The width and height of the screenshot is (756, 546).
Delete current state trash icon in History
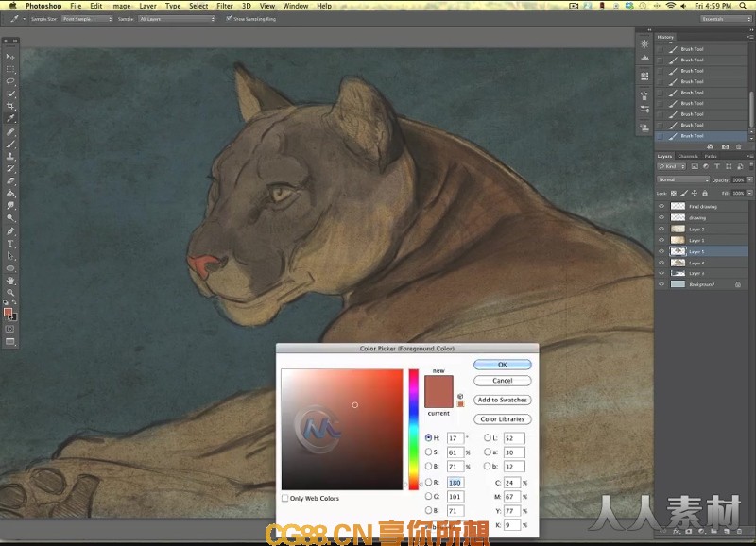pos(739,146)
